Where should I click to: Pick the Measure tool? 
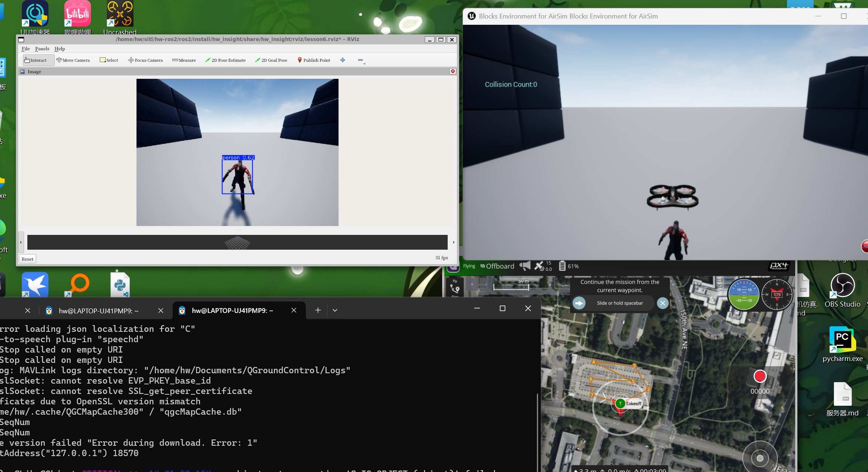(184, 60)
